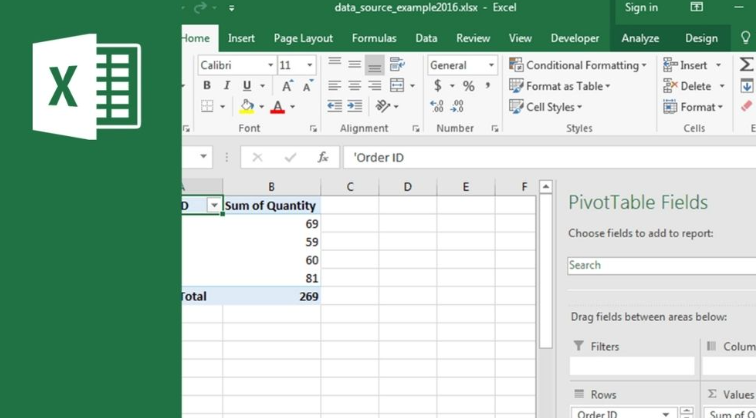Open the font size dropdown
This screenshot has width=756, height=418.
tap(310, 65)
